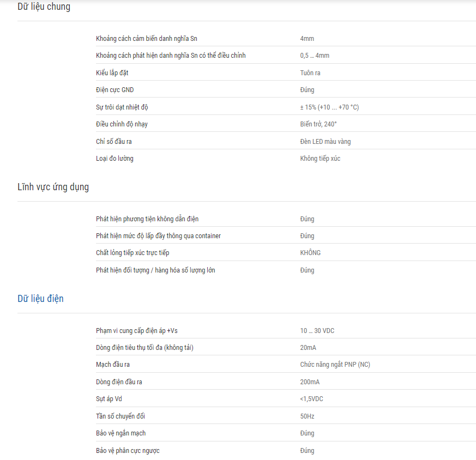Click the 'Biến trở, 240°' sensitivity value

pyautogui.click(x=318, y=124)
